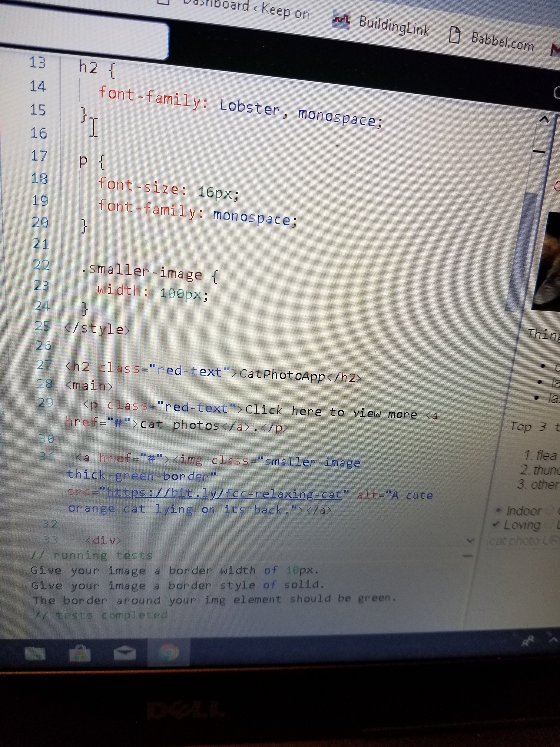Viewport: 560px width, 747px height.
Task: Click the h2 "CatPhotoApp" line of code
Action: tap(213, 372)
